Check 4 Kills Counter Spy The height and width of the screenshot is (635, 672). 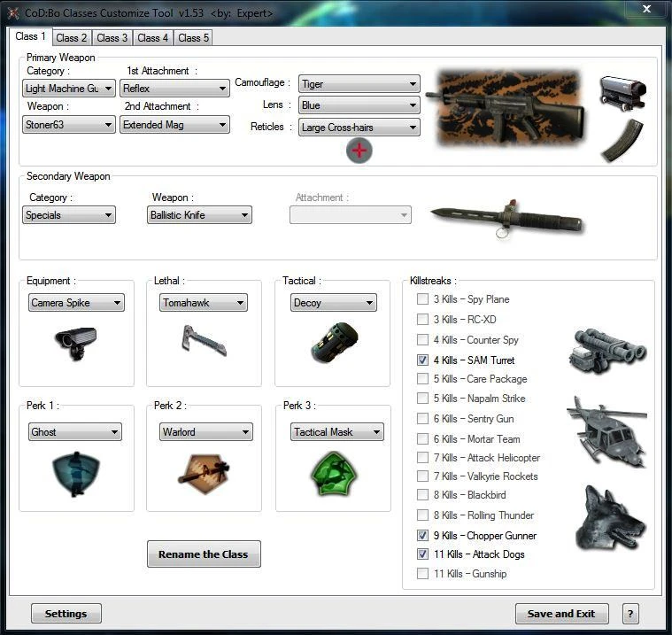click(x=422, y=339)
